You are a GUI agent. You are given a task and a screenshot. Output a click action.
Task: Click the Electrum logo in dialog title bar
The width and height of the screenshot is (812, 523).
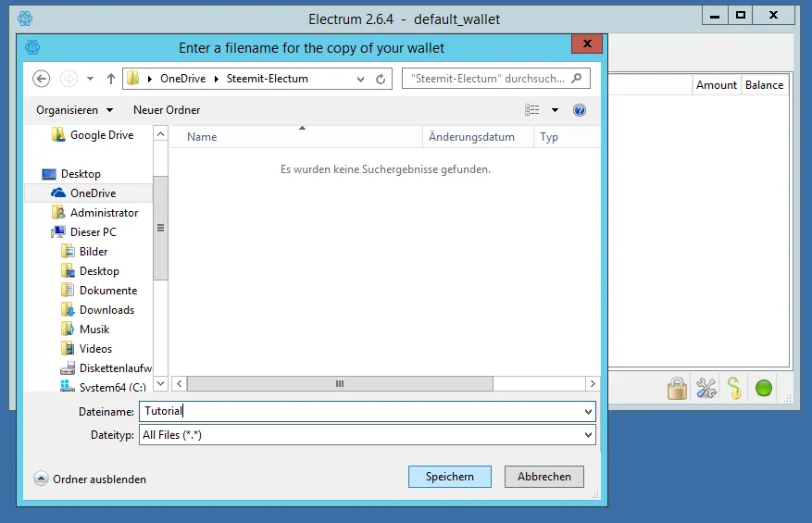[x=32, y=47]
